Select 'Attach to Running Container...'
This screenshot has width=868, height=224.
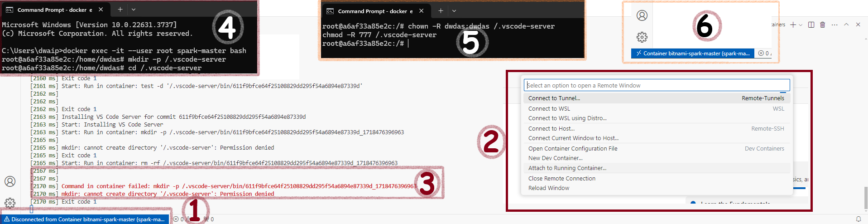pos(656,168)
